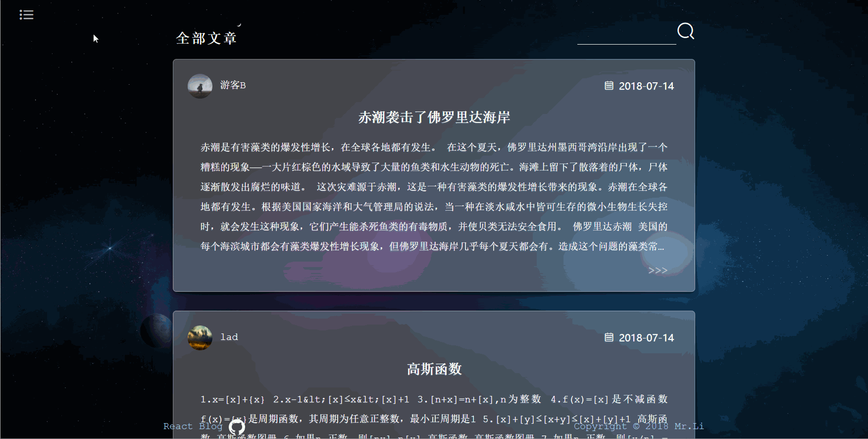Click the 全部文章 heading
The width and height of the screenshot is (868, 439).
click(x=206, y=38)
